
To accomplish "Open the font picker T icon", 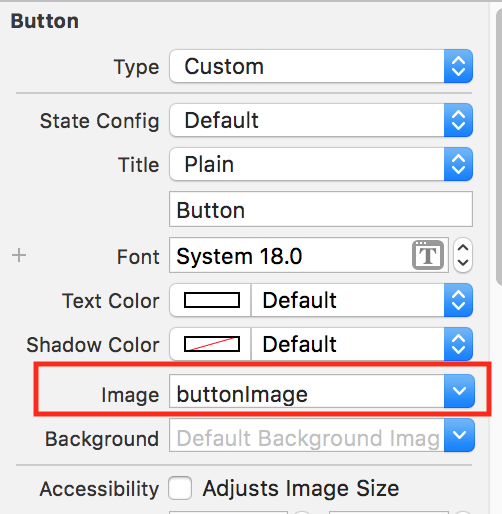I will point(428,255).
